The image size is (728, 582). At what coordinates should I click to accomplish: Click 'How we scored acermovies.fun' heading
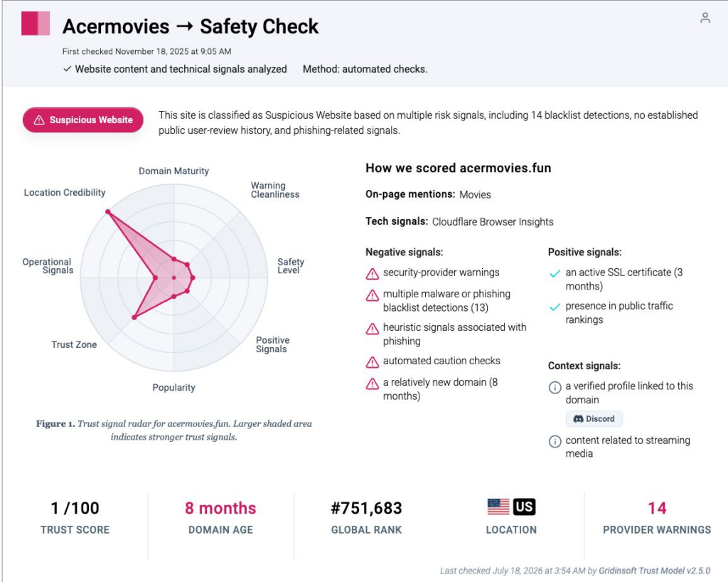point(459,168)
